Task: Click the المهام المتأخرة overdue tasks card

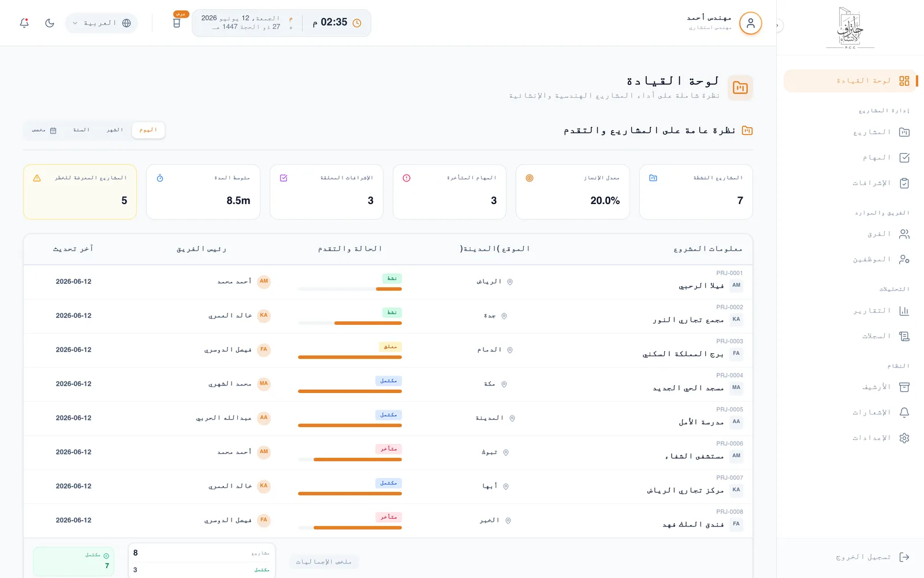Action: tap(449, 192)
